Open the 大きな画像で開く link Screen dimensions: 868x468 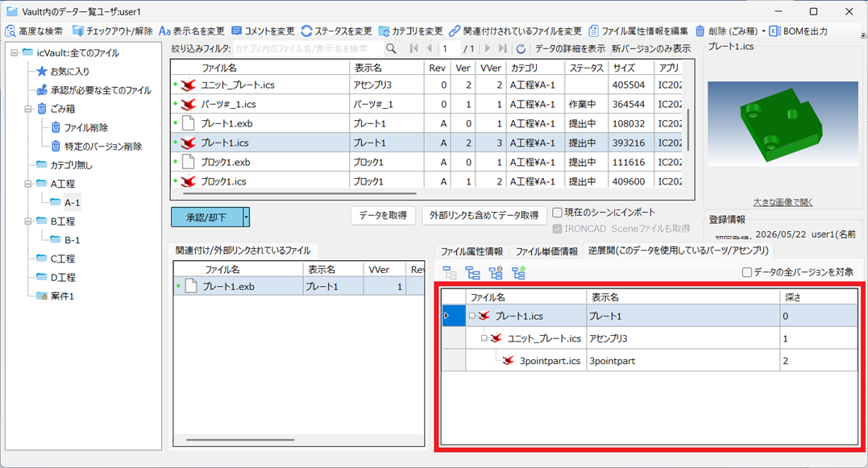click(x=783, y=202)
